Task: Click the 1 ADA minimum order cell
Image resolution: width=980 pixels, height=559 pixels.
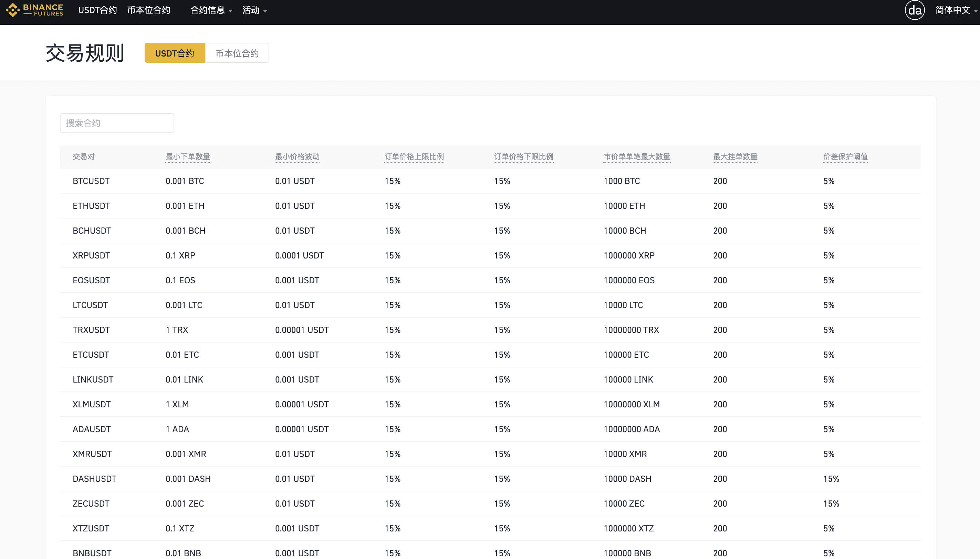Action: click(177, 429)
